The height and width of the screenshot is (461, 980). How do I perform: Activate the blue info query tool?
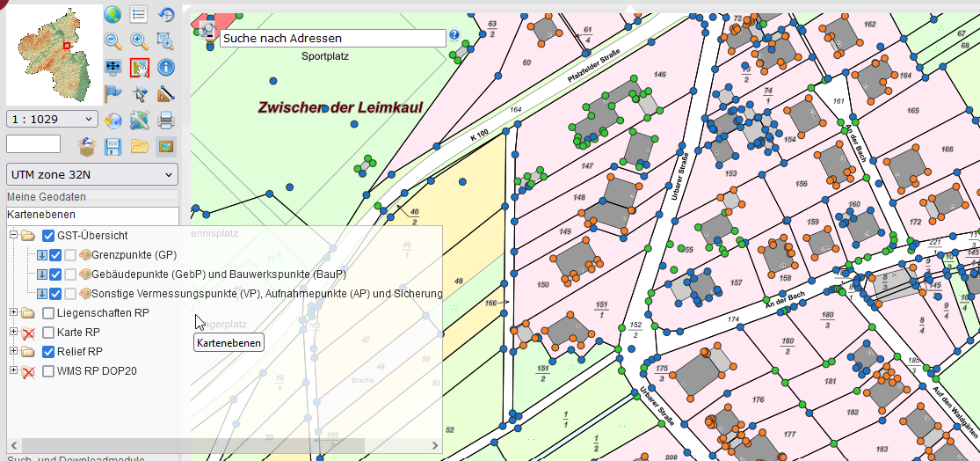coord(165,67)
